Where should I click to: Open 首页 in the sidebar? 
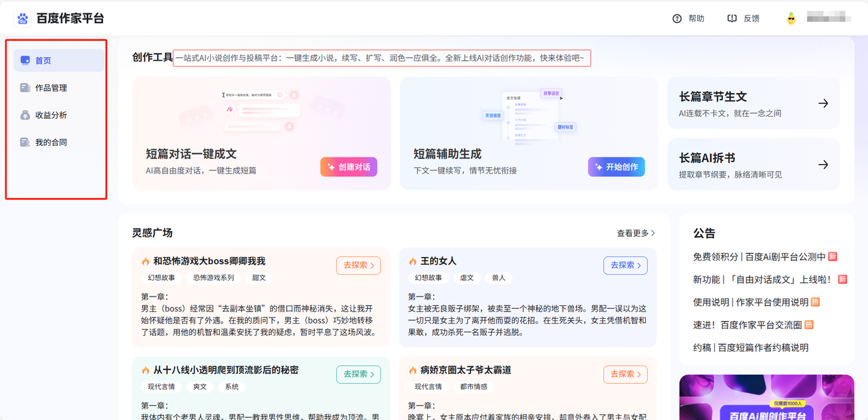click(x=59, y=60)
